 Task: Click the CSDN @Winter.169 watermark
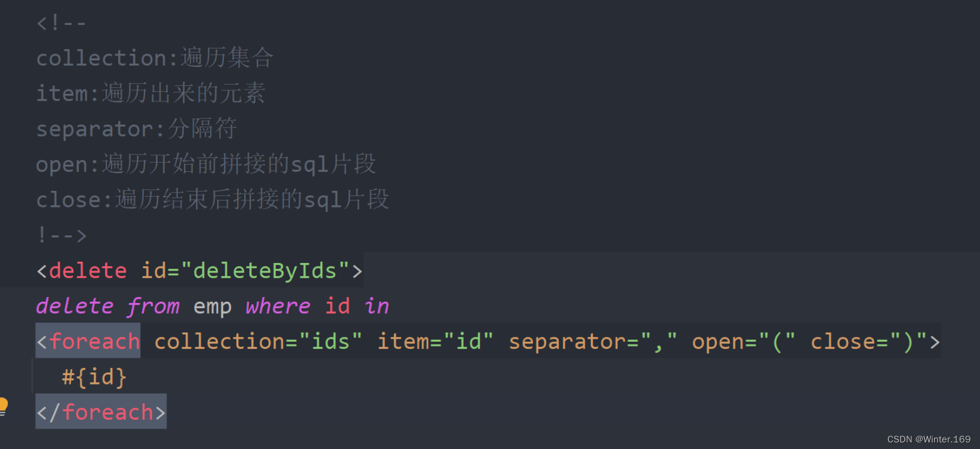pos(929,439)
